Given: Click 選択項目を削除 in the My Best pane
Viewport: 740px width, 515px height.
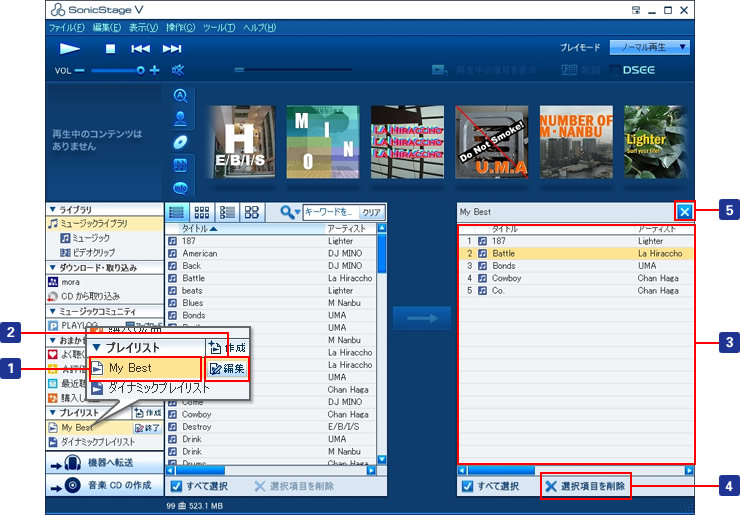Looking at the screenshot, I should coord(586,486).
